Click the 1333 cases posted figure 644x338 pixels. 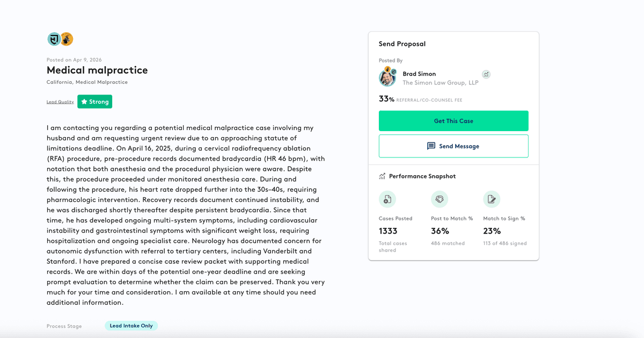pos(388,231)
